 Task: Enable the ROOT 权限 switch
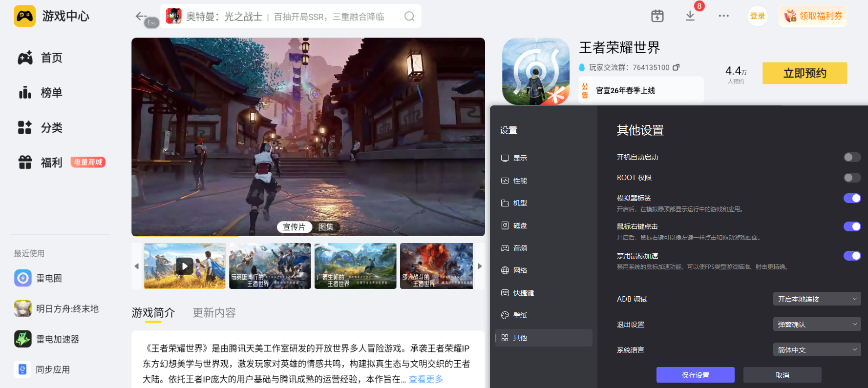(852, 178)
